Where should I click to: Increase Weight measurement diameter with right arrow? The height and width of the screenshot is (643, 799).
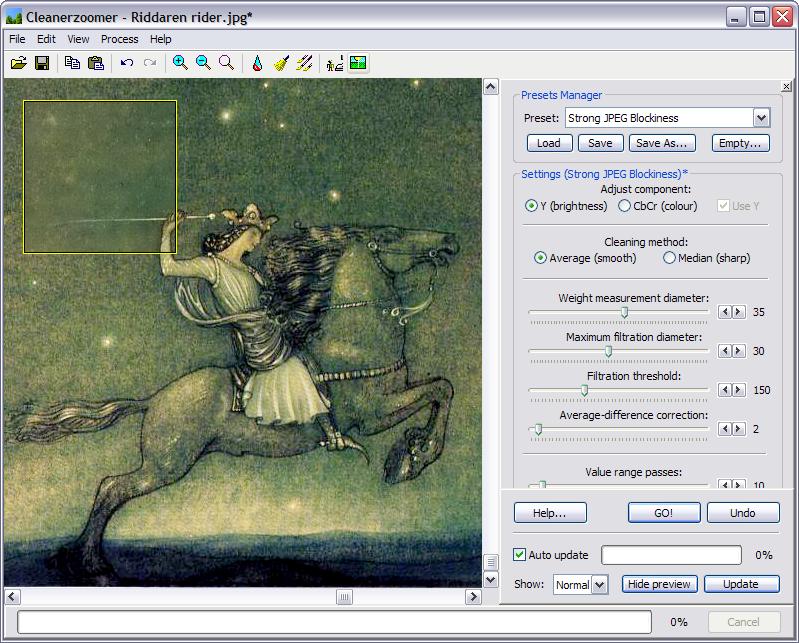pos(739,312)
